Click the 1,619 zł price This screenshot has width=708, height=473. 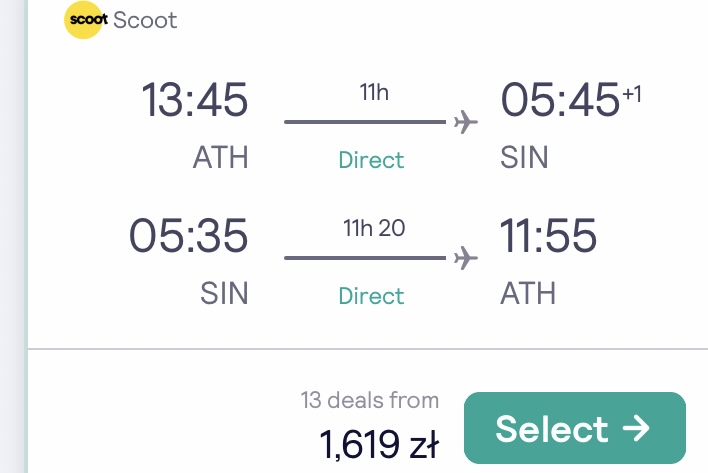tap(379, 445)
